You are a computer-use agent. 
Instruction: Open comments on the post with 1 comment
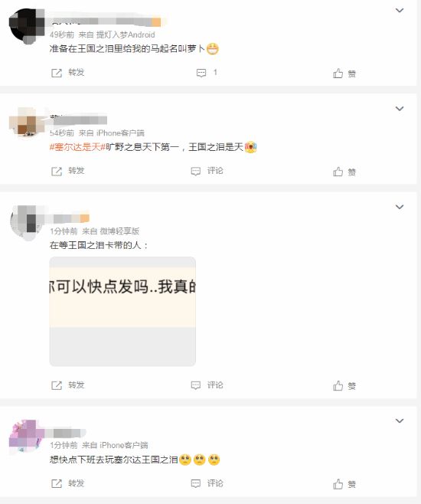(x=207, y=73)
